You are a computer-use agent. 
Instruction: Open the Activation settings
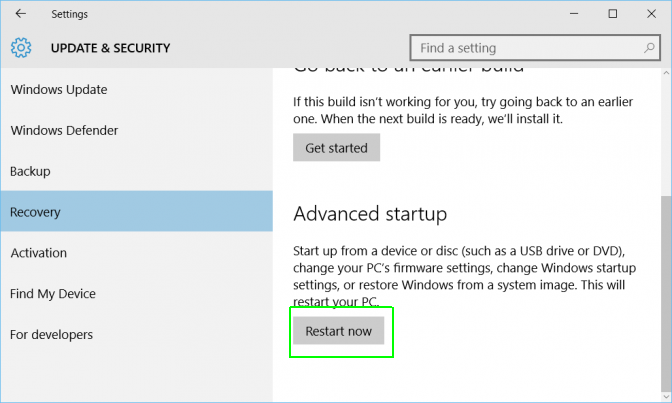click(x=39, y=253)
